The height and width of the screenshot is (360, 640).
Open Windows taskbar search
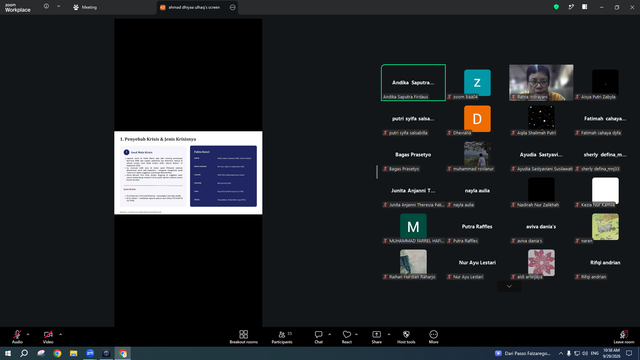(x=24, y=353)
